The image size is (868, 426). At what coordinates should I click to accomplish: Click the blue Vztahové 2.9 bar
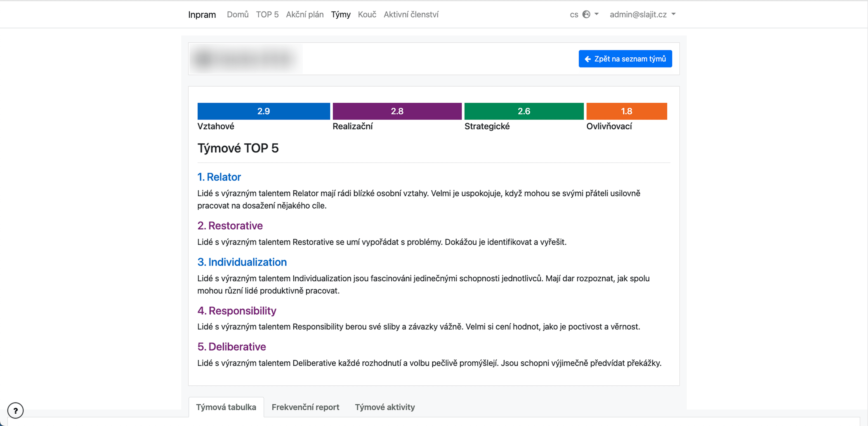click(x=264, y=111)
